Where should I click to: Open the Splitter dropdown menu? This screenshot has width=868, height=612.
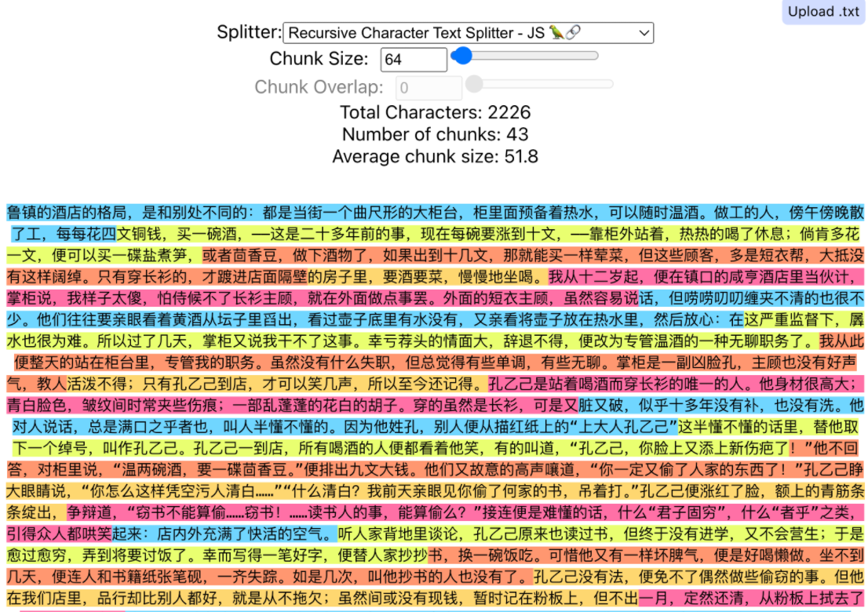point(467,33)
